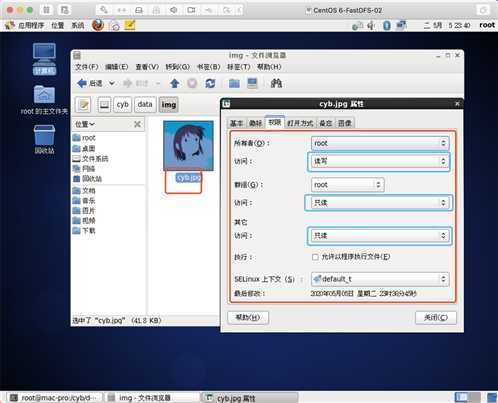Image resolution: width=498 pixels, height=403 pixels.
Task: Reload the folder with the refresh icon
Action: click(x=210, y=83)
